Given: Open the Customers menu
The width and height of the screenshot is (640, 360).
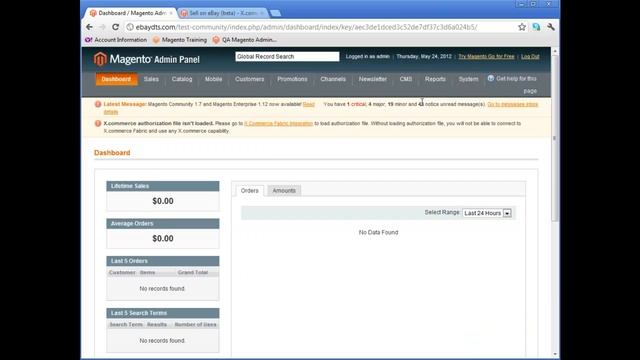Looking at the screenshot, I should tap(249, 79).
